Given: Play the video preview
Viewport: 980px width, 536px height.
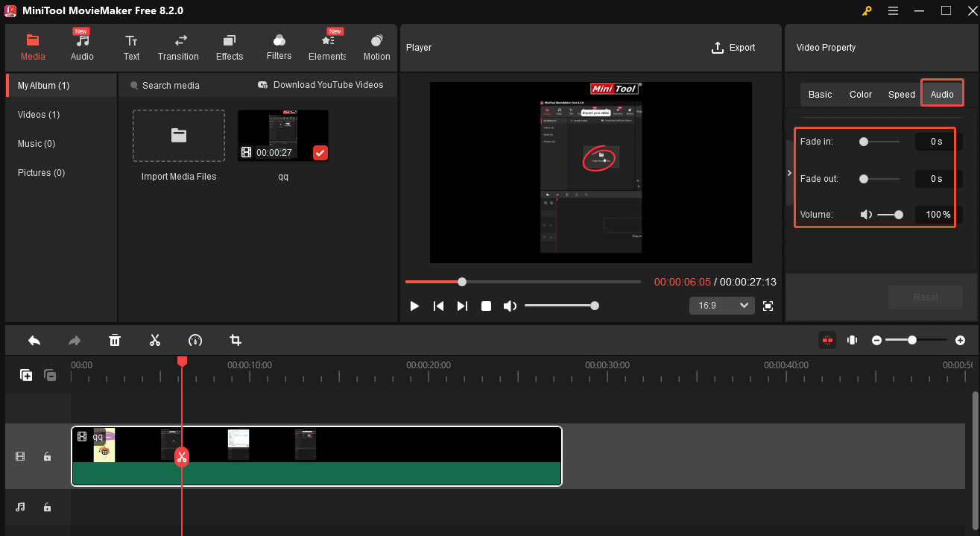Looking at the screenshot, I should click(415, 306).
